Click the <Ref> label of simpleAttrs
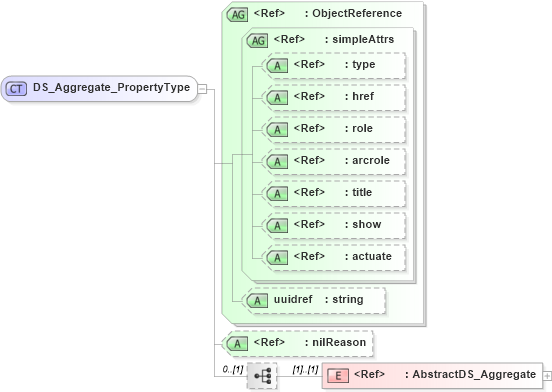 (289, 39)
